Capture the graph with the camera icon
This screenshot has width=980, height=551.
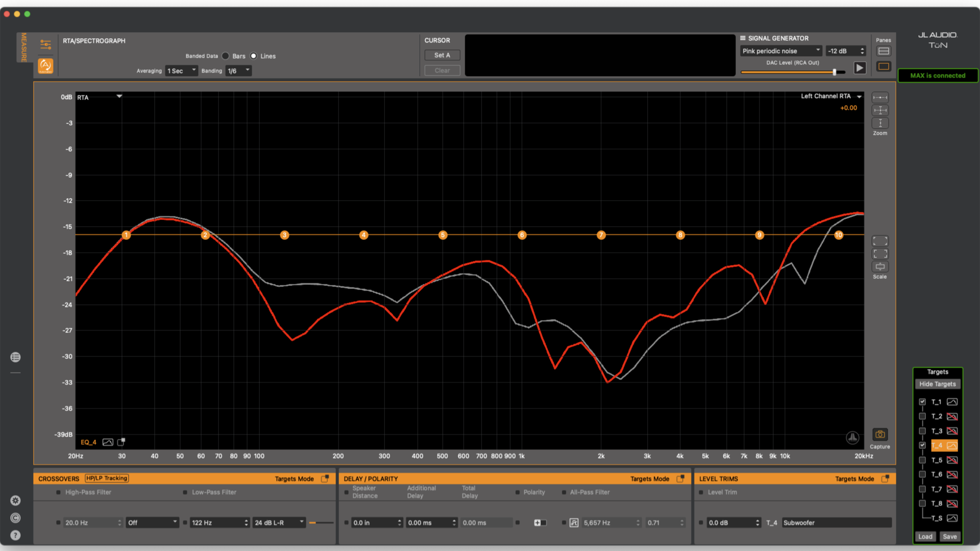(x=880, y=435)
